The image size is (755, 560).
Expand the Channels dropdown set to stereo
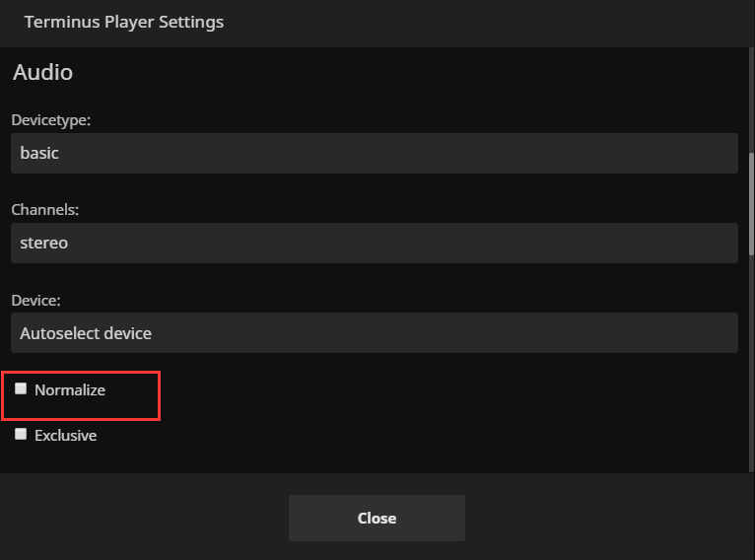tap(374, 243)
